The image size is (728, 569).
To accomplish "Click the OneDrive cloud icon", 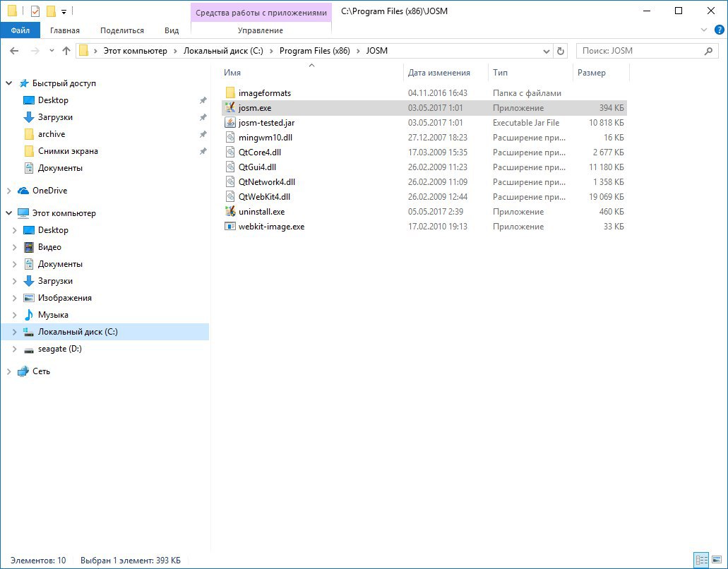I will 23,191.
